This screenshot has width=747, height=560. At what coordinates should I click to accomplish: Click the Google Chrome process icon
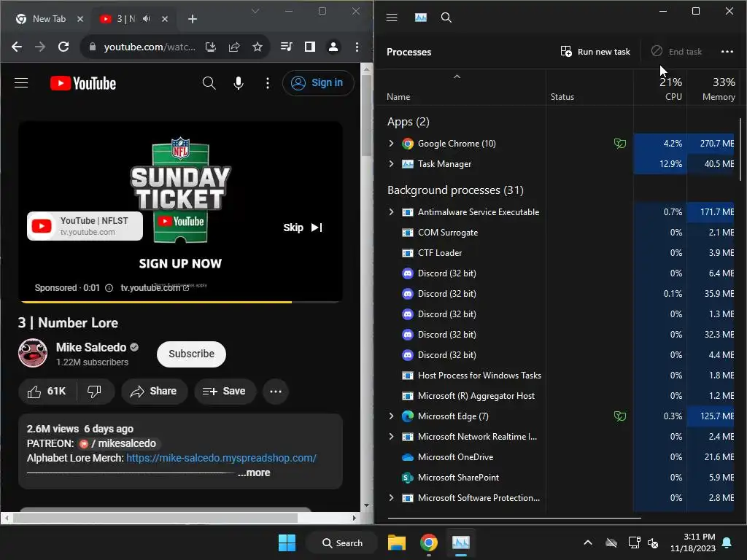407,144
